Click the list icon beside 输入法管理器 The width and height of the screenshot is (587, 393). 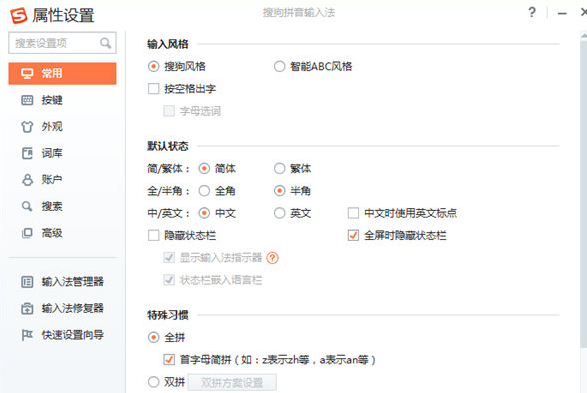pyautogui.click(x=27, y=281)
